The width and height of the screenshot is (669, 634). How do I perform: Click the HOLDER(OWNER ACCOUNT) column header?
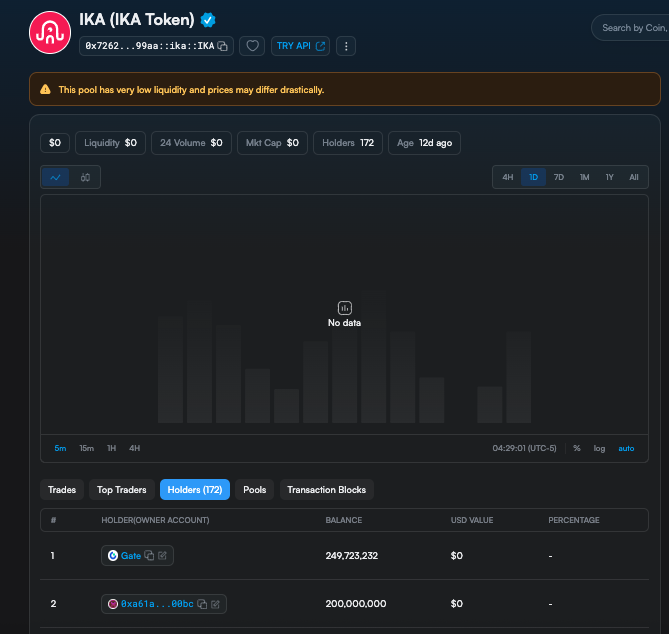pos(155,520)
